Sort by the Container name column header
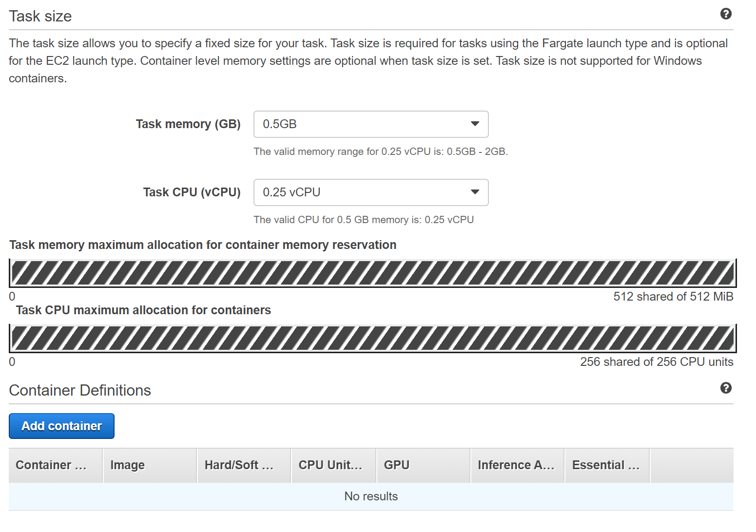 coord(51,465)
